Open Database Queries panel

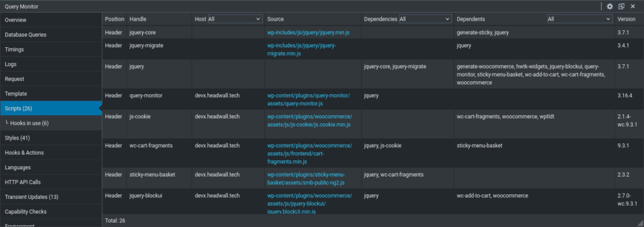click(51, 35)
